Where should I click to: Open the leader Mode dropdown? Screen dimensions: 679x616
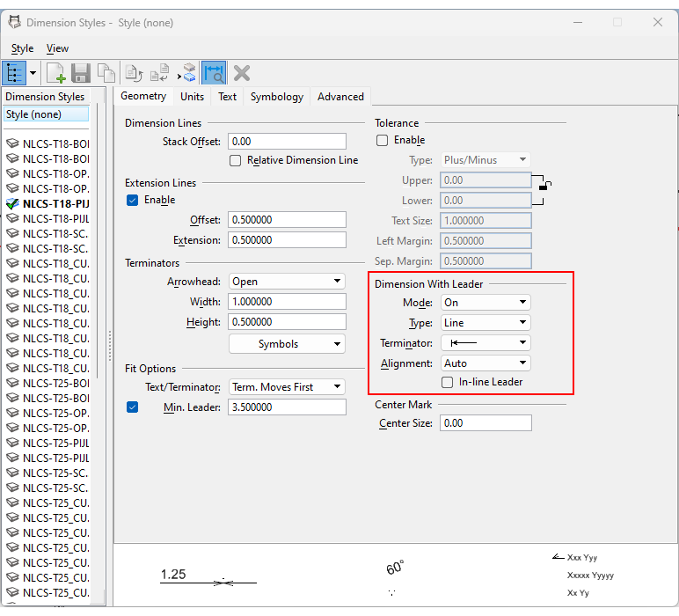click(486, 303)
